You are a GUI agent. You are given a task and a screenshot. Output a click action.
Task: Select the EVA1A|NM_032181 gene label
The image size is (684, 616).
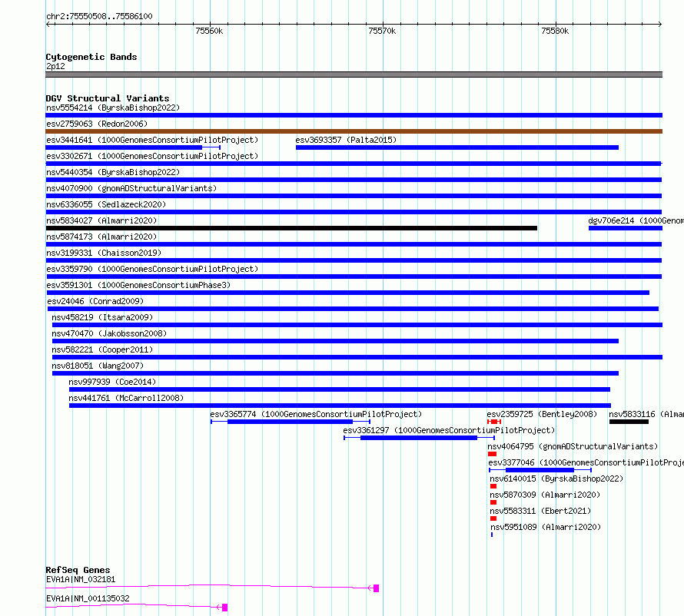point(81,579)
